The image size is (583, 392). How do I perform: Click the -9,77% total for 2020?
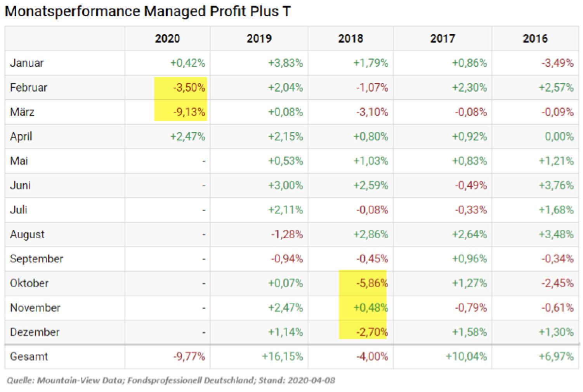[x=189, y=356]
